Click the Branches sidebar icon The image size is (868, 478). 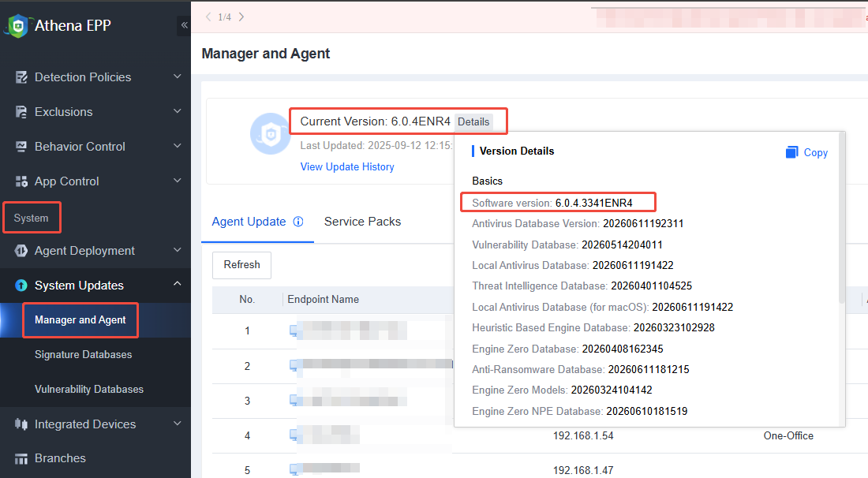click(x=21, y=458)
